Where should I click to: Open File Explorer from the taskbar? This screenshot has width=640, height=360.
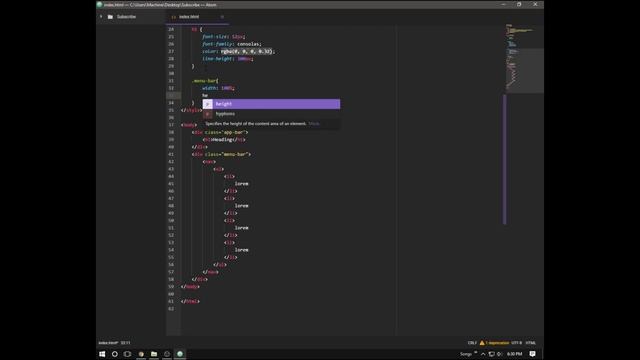pyautogui.click(x=154, y=354)
